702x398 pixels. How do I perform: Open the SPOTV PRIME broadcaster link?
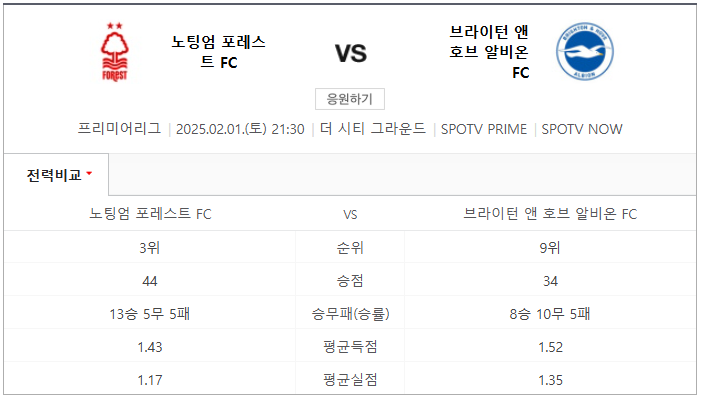(484, 129)
